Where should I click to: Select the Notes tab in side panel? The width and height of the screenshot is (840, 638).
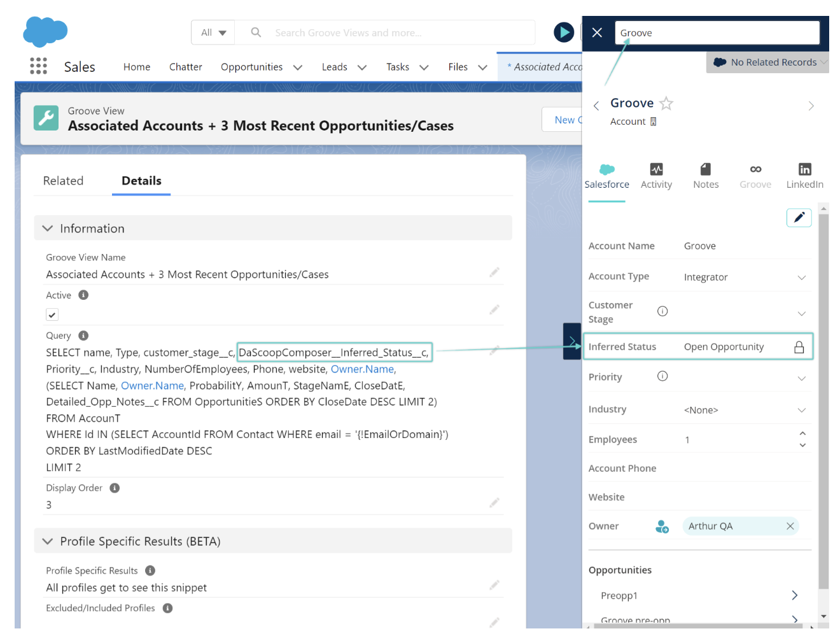click(706, 176)
